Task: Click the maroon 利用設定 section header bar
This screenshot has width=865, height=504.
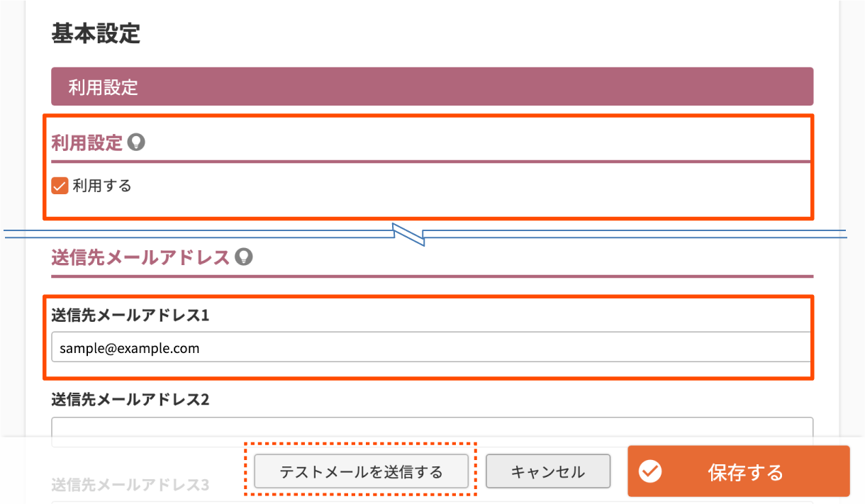Action: pos(432,87)
